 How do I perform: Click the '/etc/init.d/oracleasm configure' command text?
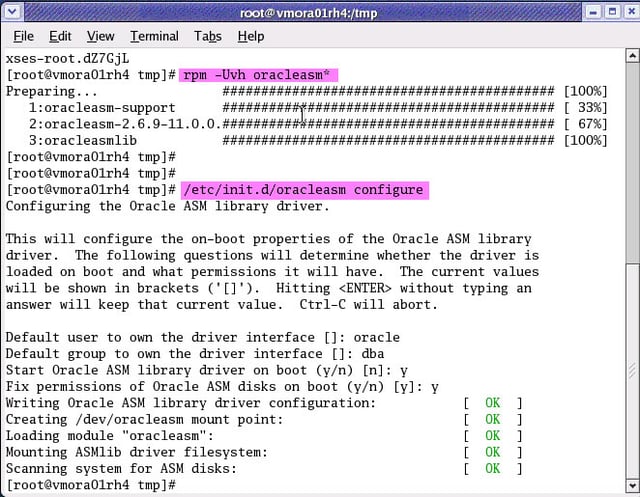(x=304, y=190)
